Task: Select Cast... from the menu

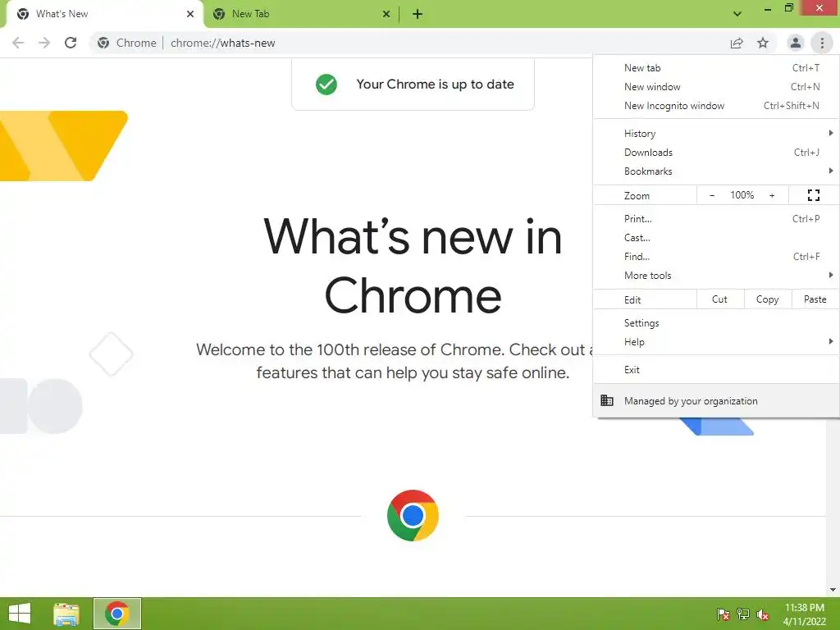Action: click(x=716, y=237)
